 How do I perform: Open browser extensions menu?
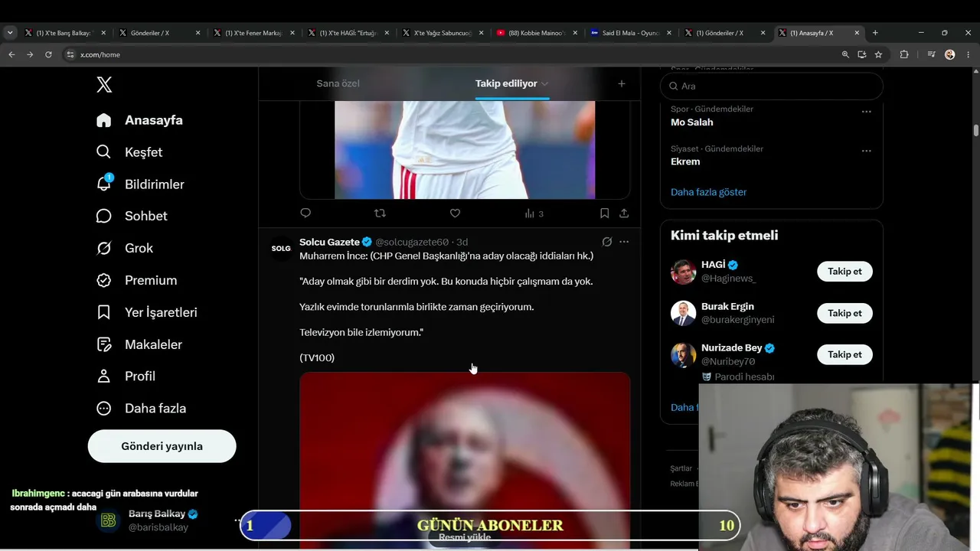pos(904,54)
